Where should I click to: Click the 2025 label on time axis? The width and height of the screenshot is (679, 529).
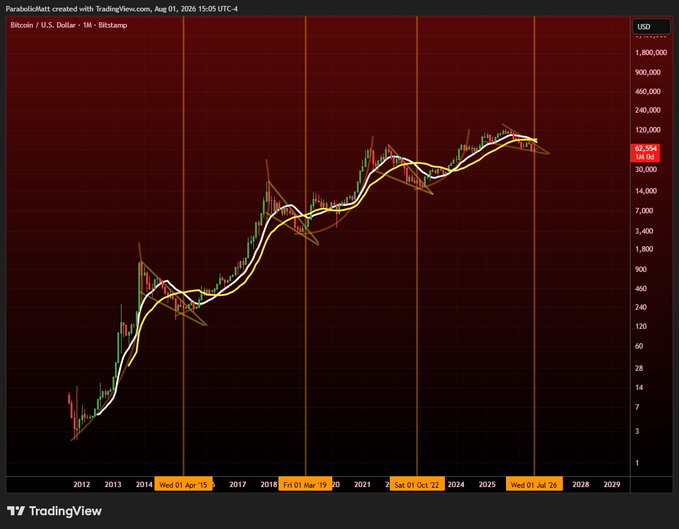pos(487,484)
